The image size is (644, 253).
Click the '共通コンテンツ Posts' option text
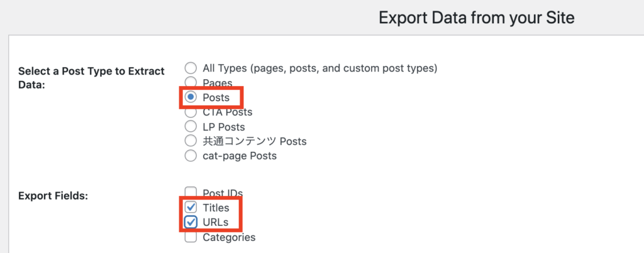[x=254, y=141]
